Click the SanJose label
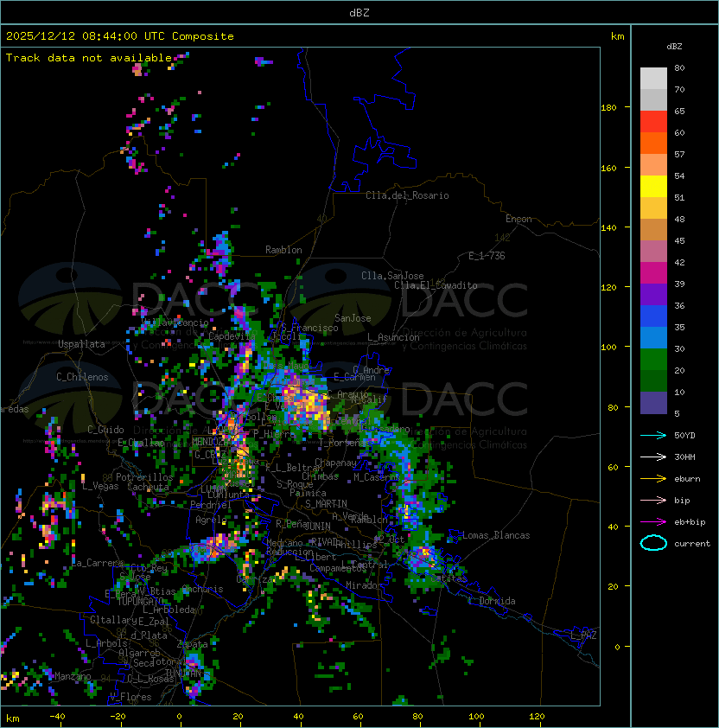Viewport: 719px width, 728px height. point(353,318)
